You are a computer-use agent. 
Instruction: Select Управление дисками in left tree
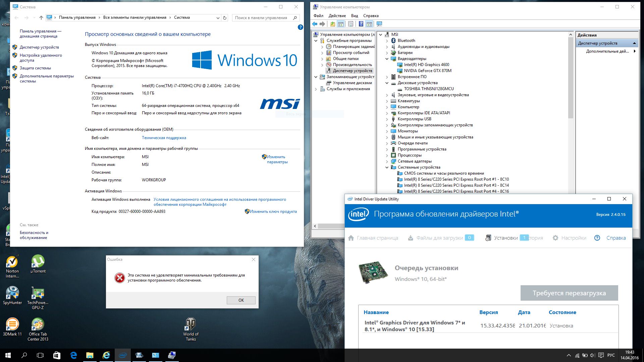[x=352, y=83]
